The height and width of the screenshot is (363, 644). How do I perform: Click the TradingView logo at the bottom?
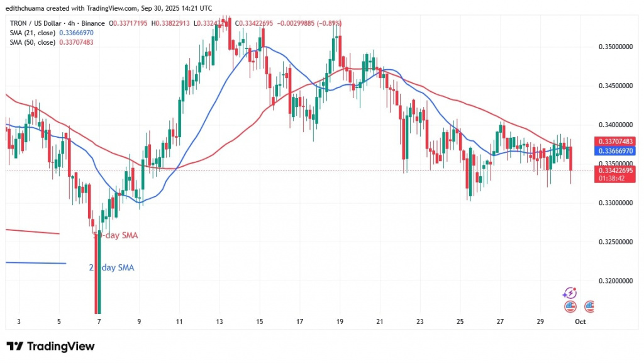pos(50,346)
